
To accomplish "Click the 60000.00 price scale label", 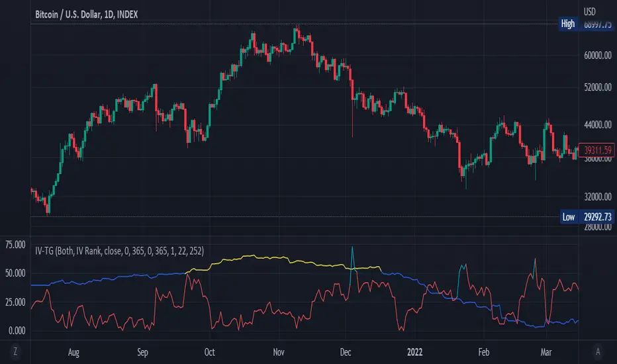I will tap(598, 56).
